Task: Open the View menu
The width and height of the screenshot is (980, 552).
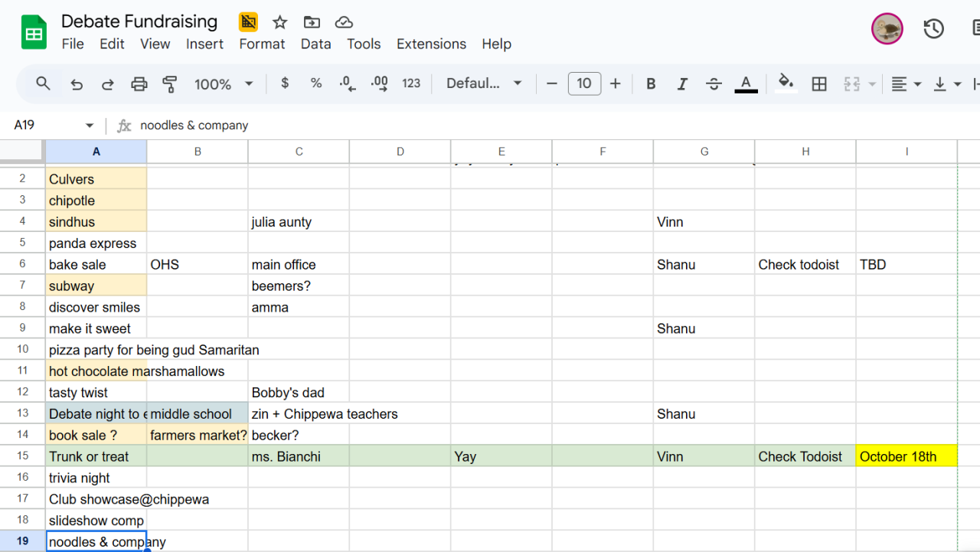Action: coord(155,44)
